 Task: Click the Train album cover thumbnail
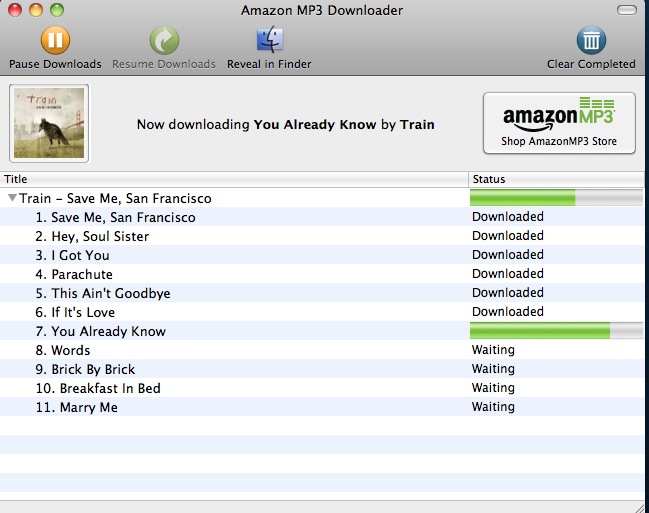coord(49,123)
